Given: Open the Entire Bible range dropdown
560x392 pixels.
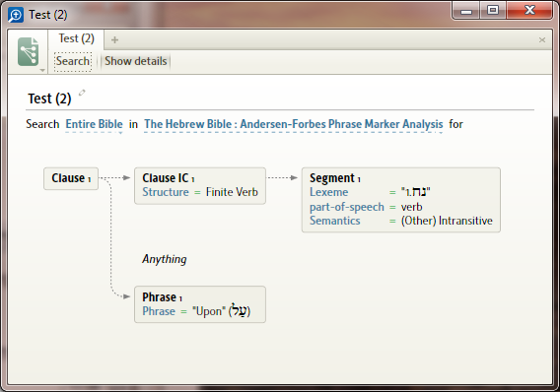Looking at the screenshot, I should 95,124.
